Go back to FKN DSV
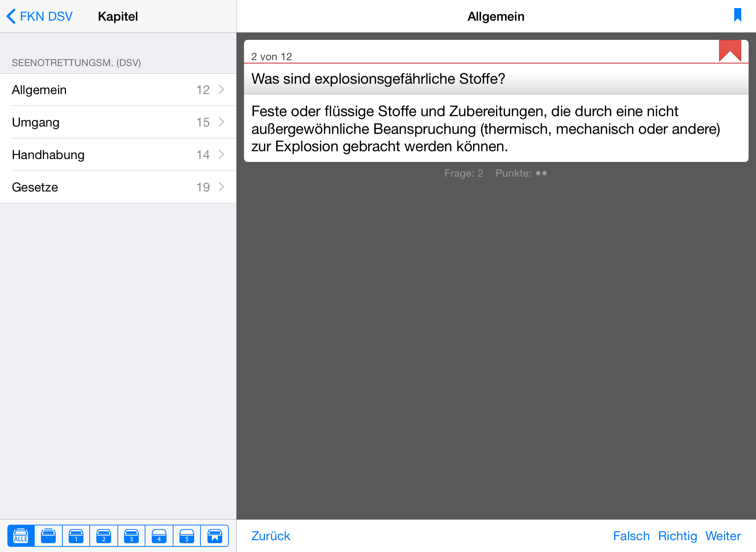Screen dimensions: 756x552 coord(39,16)
